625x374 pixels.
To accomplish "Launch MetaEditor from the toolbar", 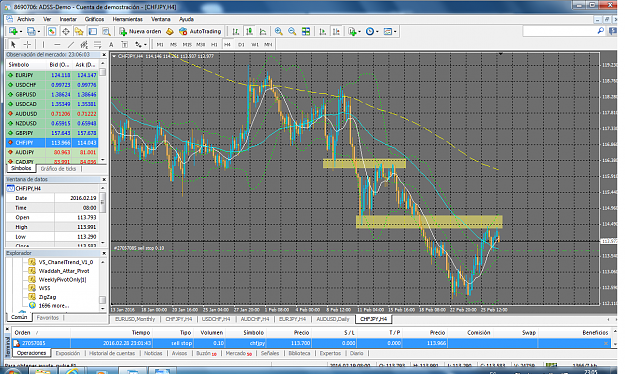I will pos(170,31).
